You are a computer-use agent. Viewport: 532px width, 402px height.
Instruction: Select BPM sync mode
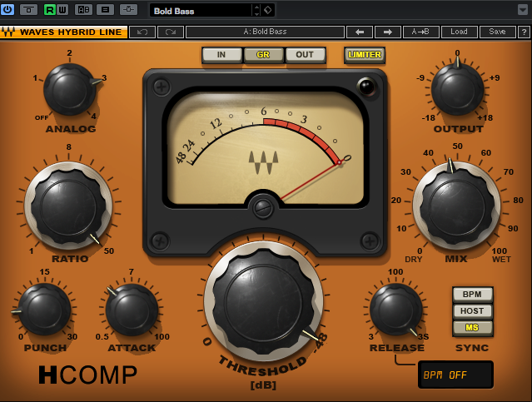point(472,295)
